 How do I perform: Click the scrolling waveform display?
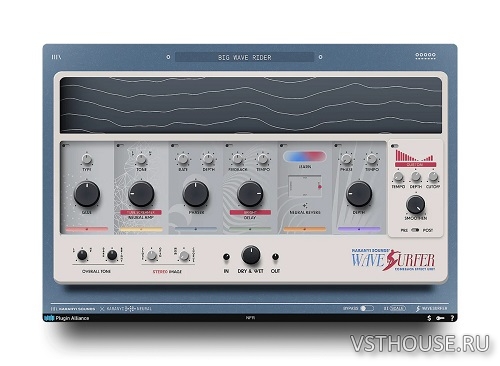[251, 105]
